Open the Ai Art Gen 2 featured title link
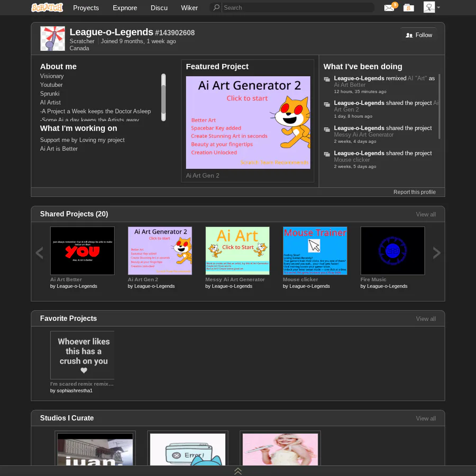The width and height of the screenshot is (476, 476). point(203,176)
